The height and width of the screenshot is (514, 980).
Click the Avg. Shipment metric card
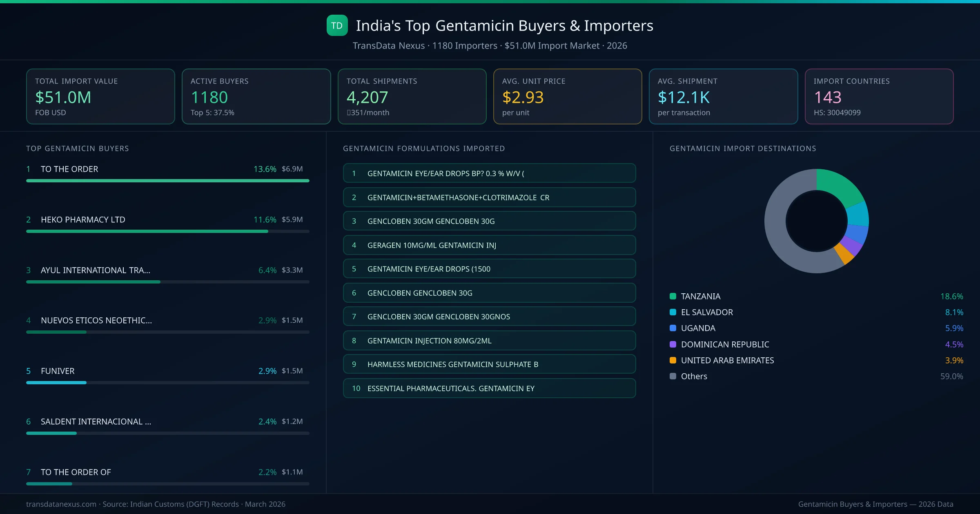[724, 96]
